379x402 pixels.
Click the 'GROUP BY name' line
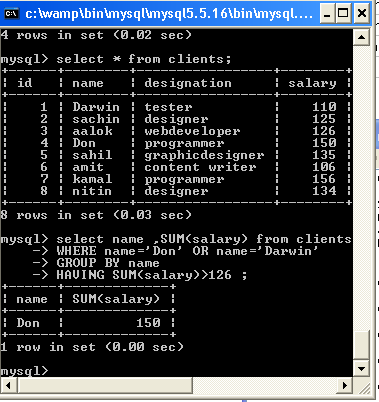tap(108, 263)
